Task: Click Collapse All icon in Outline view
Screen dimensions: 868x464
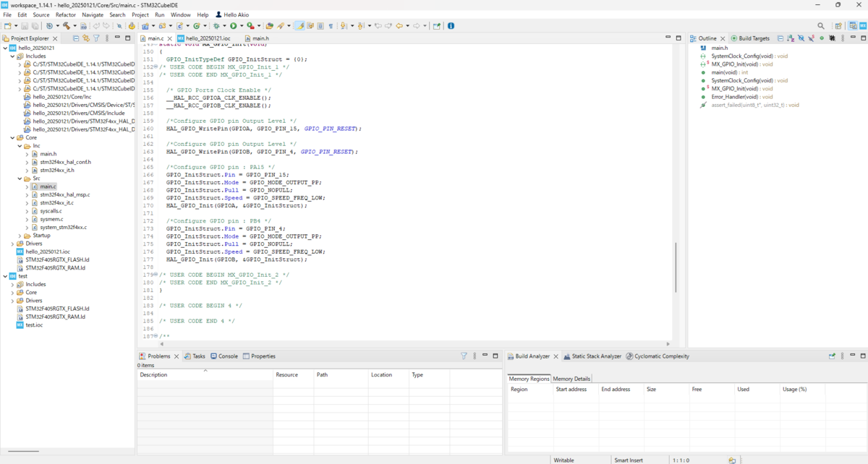Action: [x=780, y=38]
